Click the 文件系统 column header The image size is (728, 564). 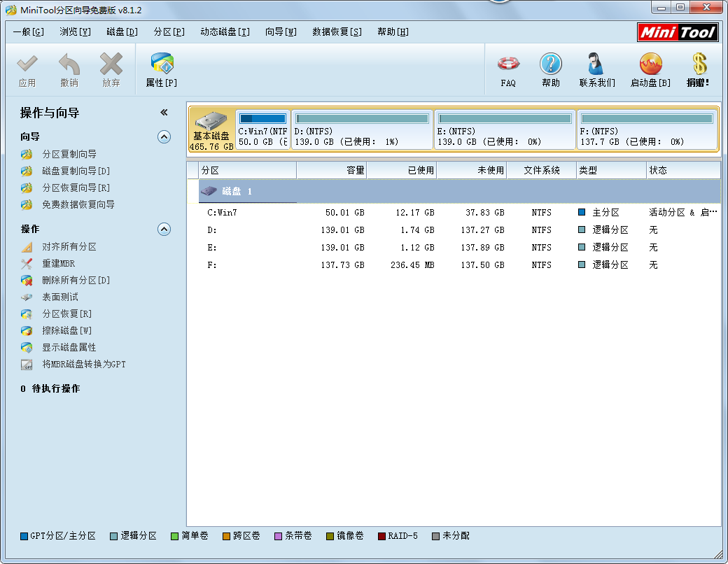click(x=542, y=170)
